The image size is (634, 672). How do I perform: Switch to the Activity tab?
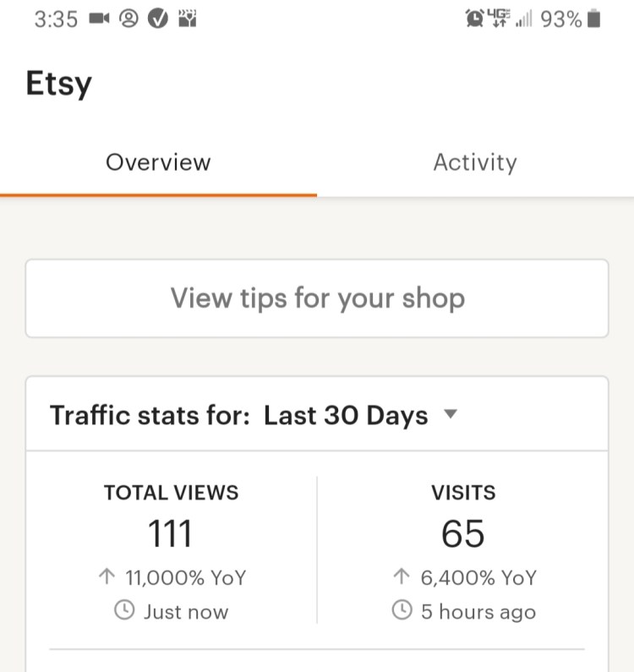point(474,162)
